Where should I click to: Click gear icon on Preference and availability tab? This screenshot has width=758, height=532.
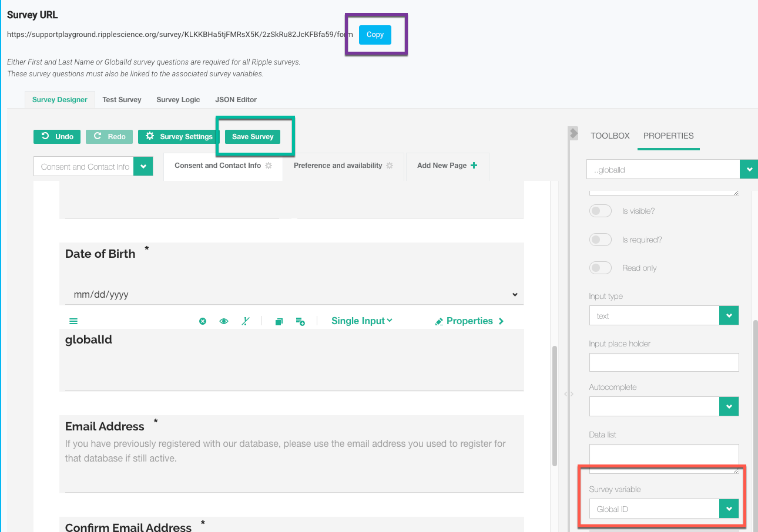pos(389,166)
